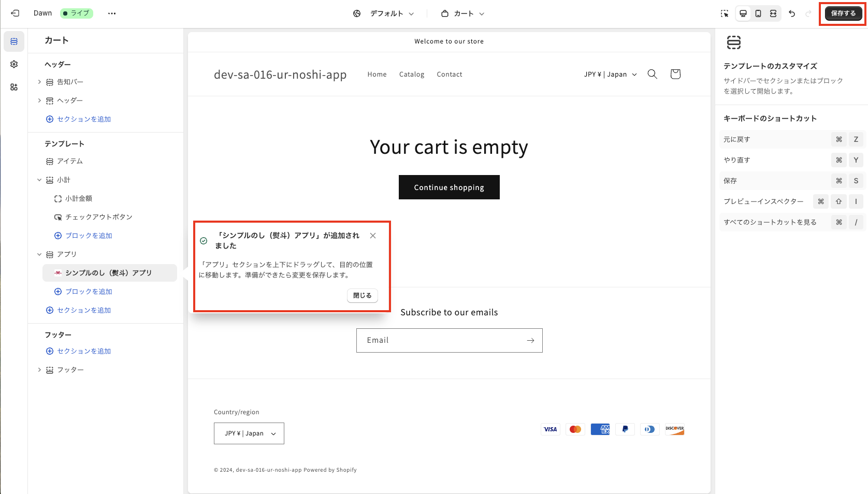Image resolution: width=868 pixels, height=494 pixels.
Task: Click the American Express payment icon
Action: pos(600,429)
